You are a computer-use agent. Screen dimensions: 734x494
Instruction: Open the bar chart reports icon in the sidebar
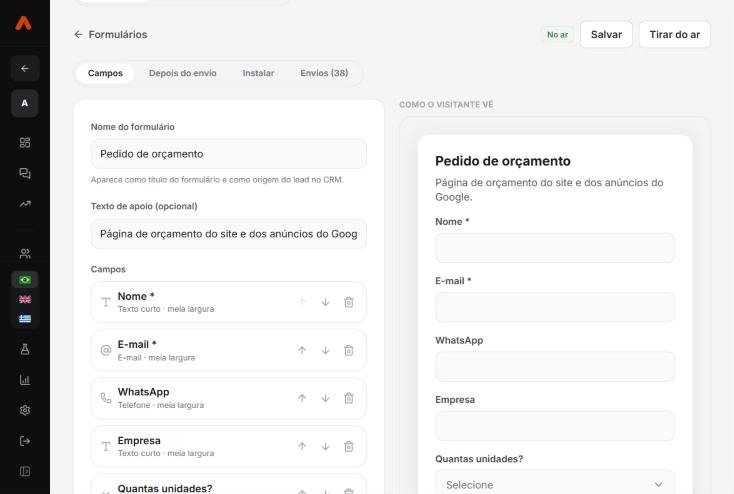(x=25, y=380)
